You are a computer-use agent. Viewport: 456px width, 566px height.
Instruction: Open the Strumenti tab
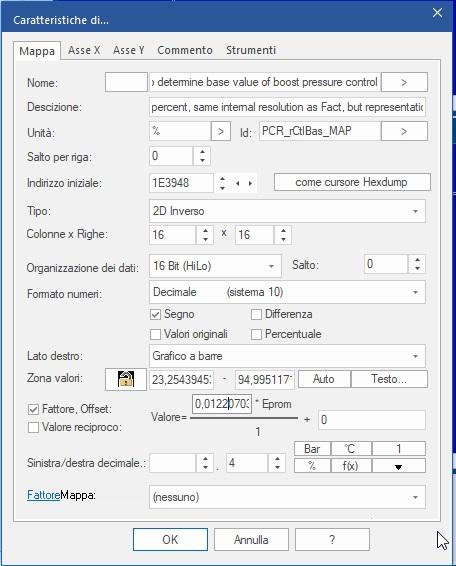point(251,50)
